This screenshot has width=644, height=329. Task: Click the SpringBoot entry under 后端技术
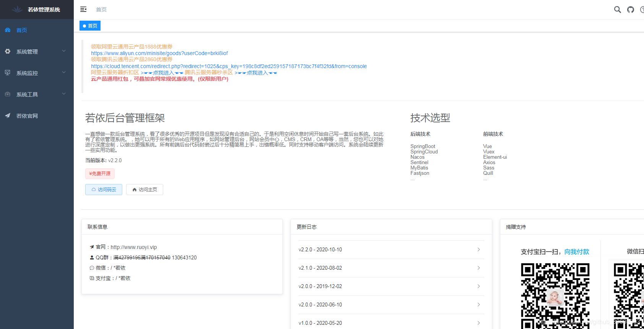[x=423, y=146]
